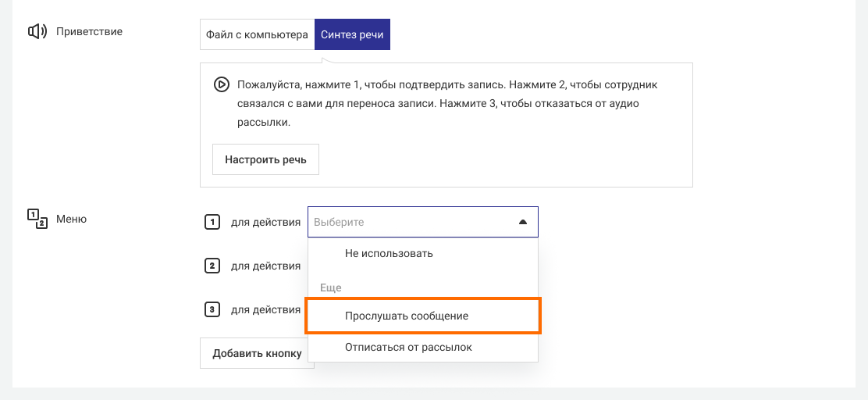Viewport: 868px width, 400px height.
Task: Select the Синтез речи tab
Action: 352,35
